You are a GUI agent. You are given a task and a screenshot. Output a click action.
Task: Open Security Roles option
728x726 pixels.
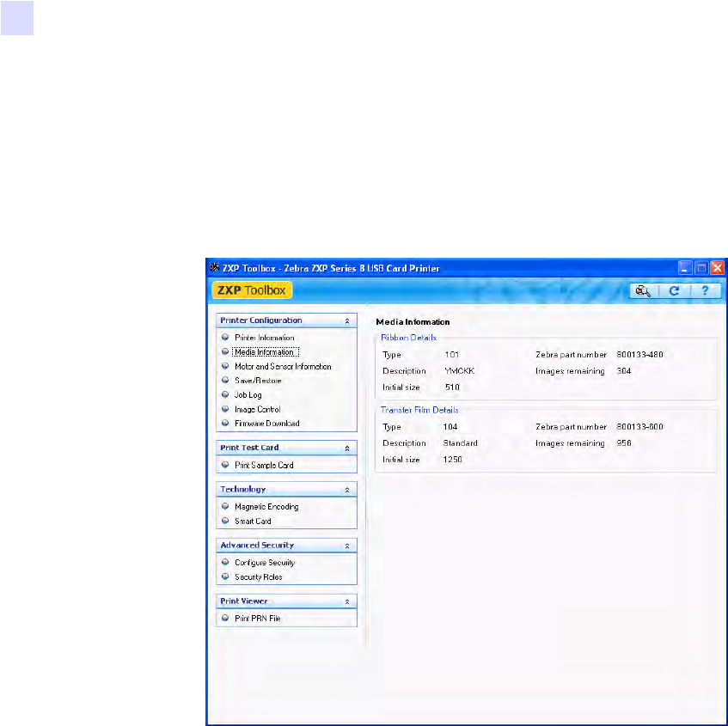point(258,577)
